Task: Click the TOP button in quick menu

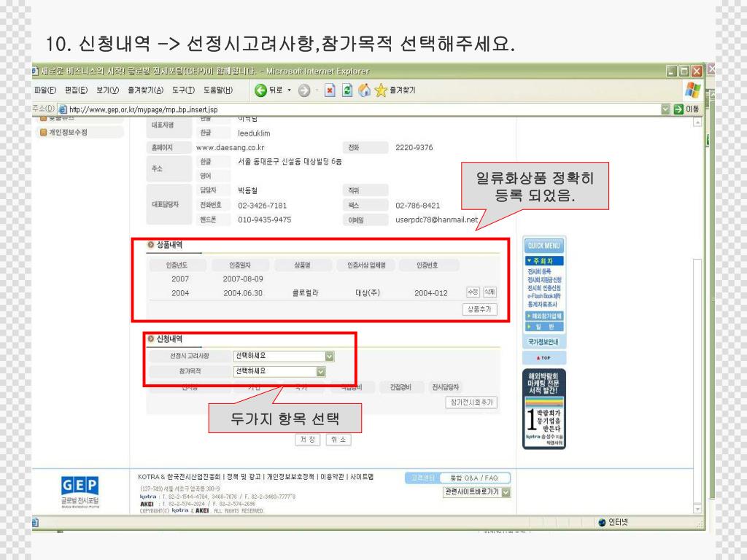Action: point(544,357)
